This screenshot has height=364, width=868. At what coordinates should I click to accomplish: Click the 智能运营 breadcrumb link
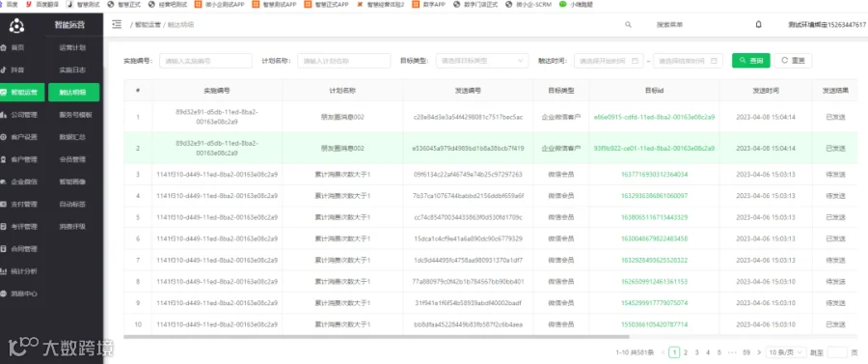pos(148,25)
